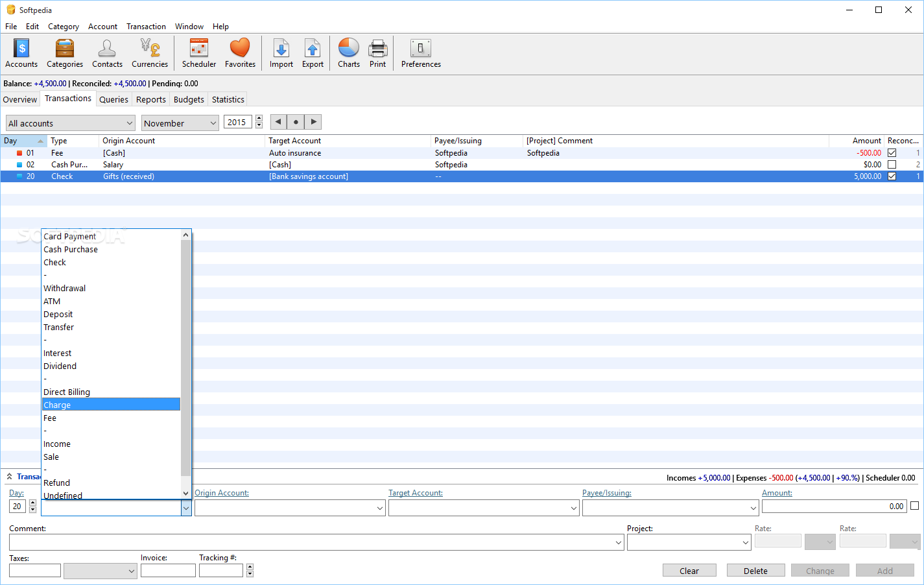The image size is (924, 585).
Task: Toggle reconciled checkbox for Auto insurance row
Action: [x=892, y=153]
